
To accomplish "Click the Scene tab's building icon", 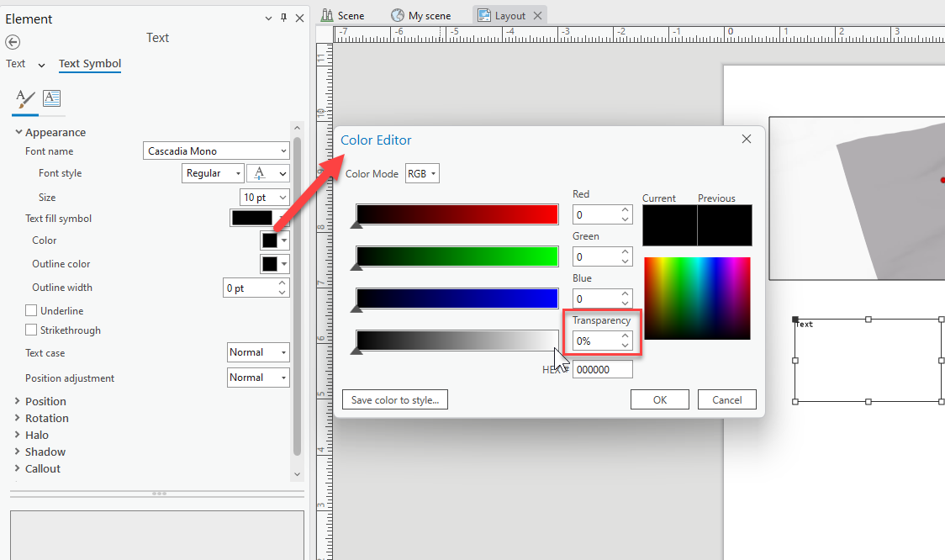I will [x=327, y=14].
